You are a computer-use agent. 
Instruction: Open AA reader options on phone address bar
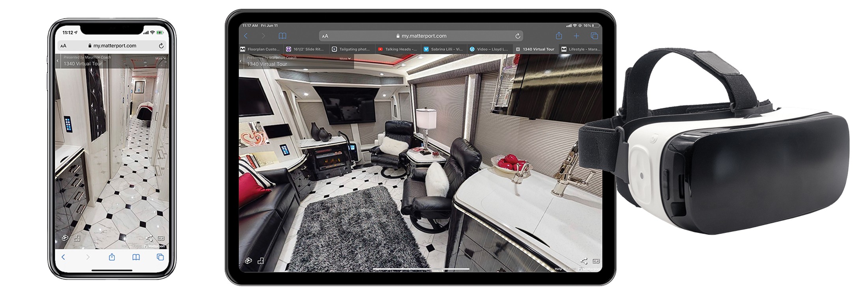click(63, 46)
